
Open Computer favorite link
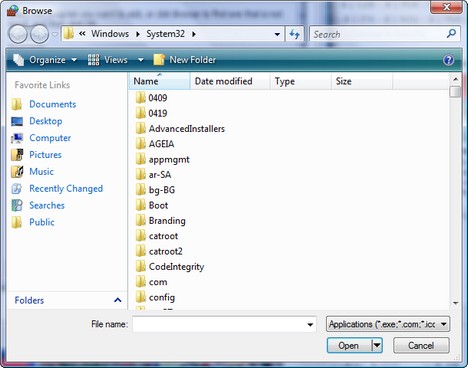point(50,138)
